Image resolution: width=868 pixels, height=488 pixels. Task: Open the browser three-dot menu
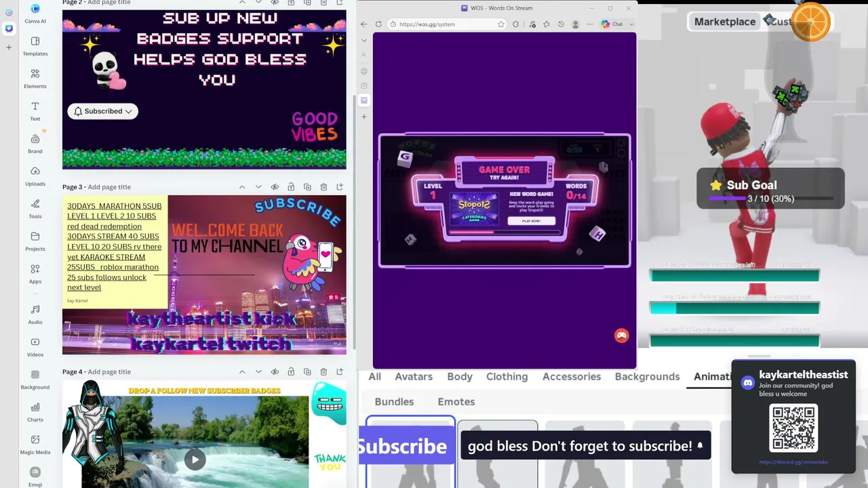tap(590, 24)
